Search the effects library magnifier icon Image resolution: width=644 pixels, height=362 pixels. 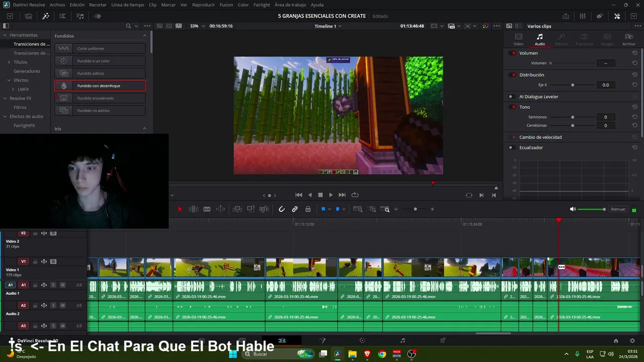[128, 26]
